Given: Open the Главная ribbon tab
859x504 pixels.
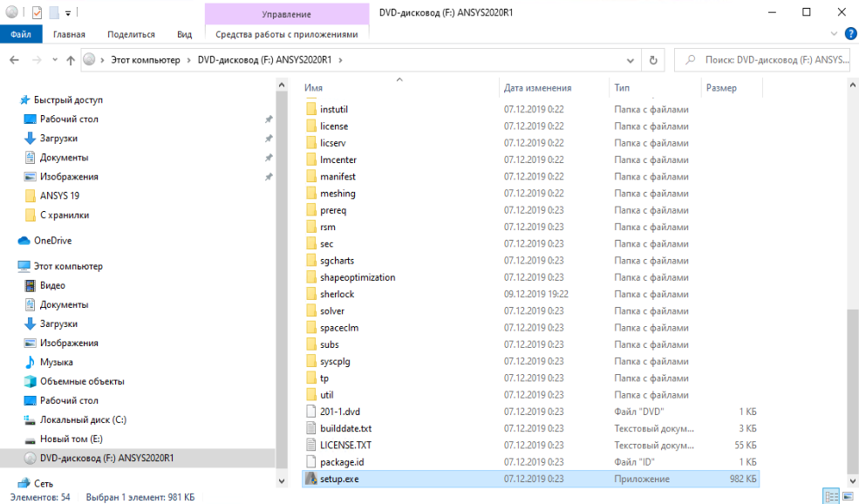Looking at the screenshot, I should coord(69,34).
